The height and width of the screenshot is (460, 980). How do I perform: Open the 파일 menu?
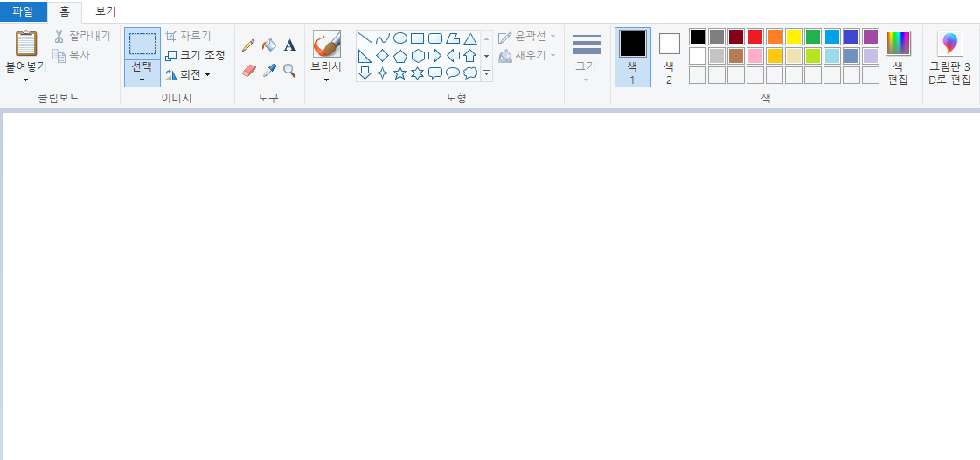23,11
